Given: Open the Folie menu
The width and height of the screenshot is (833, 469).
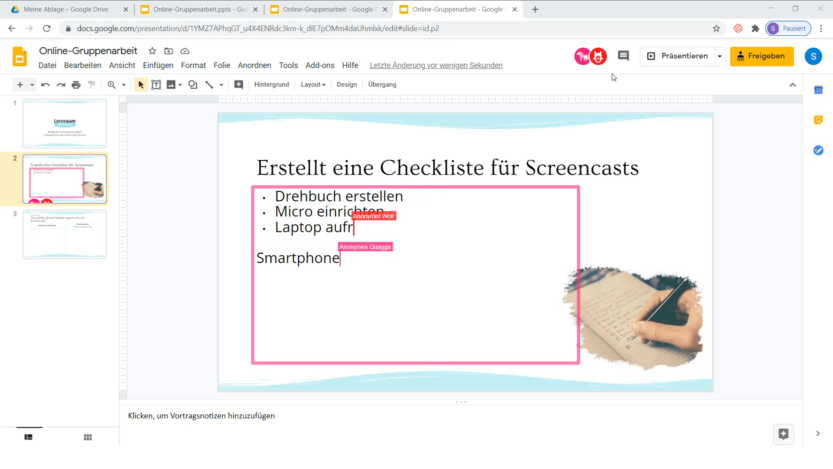Looking at the screenshot, I should tap(222, 65).
